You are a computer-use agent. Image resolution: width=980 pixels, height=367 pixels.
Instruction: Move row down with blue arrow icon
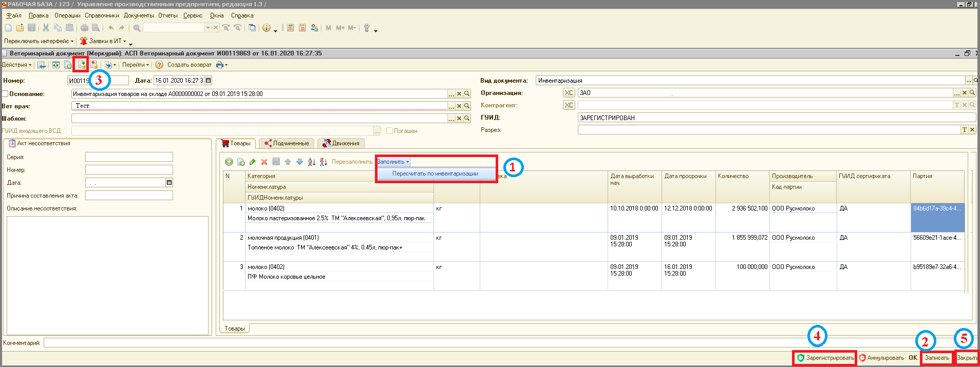pyautogui.click(x=299, y=162)
